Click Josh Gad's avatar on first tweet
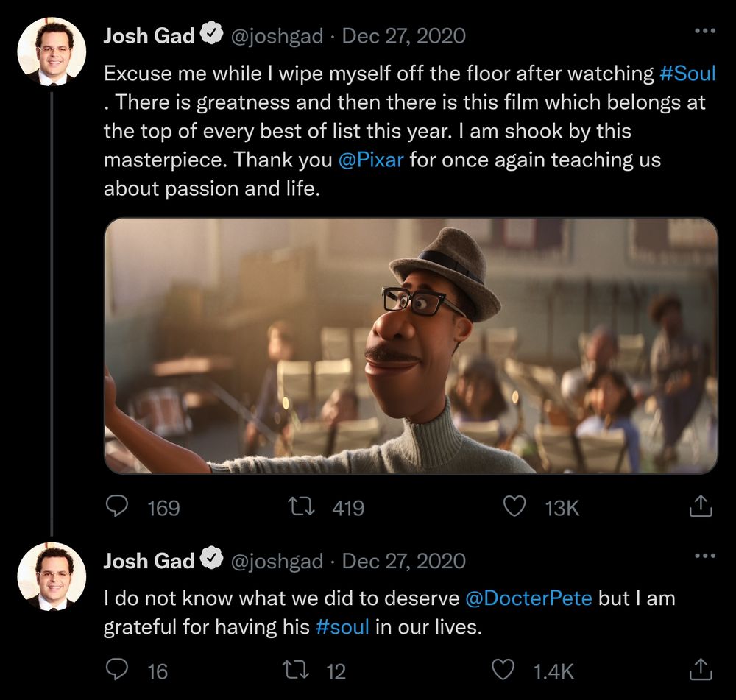The height and width of the screenshot is (700, 736). tap(52, 52)
